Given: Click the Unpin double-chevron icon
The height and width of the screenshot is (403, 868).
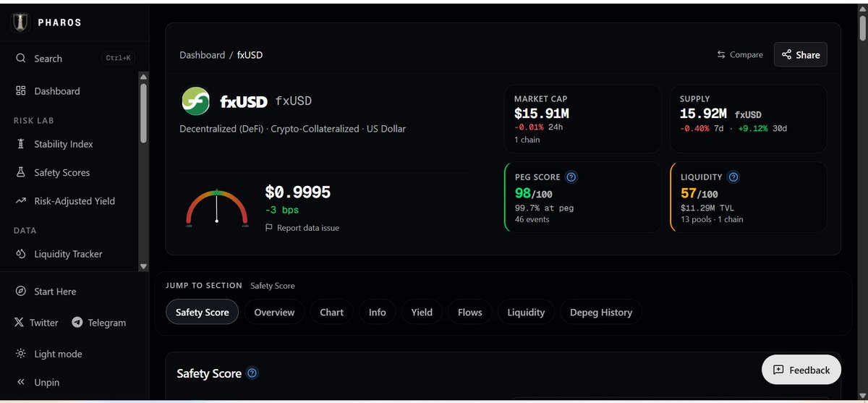Looking at the screenshot, I should click(x=21, y=382).
